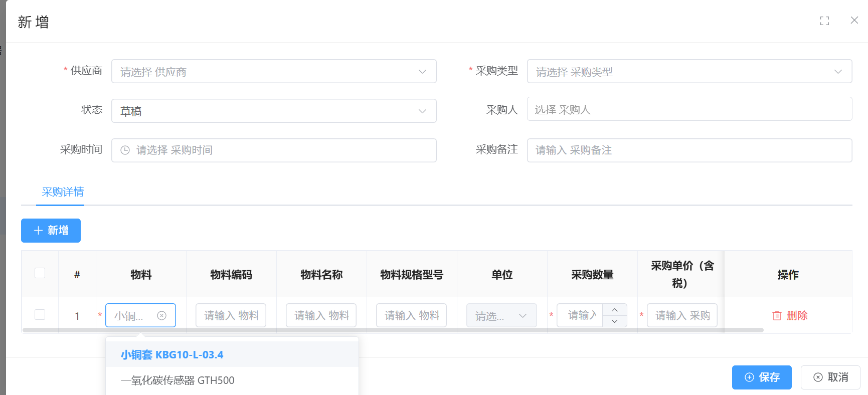Open the 状态 dropdown showing 草稿
Screen dimensions: 868x395
click(x=273, y=111)
